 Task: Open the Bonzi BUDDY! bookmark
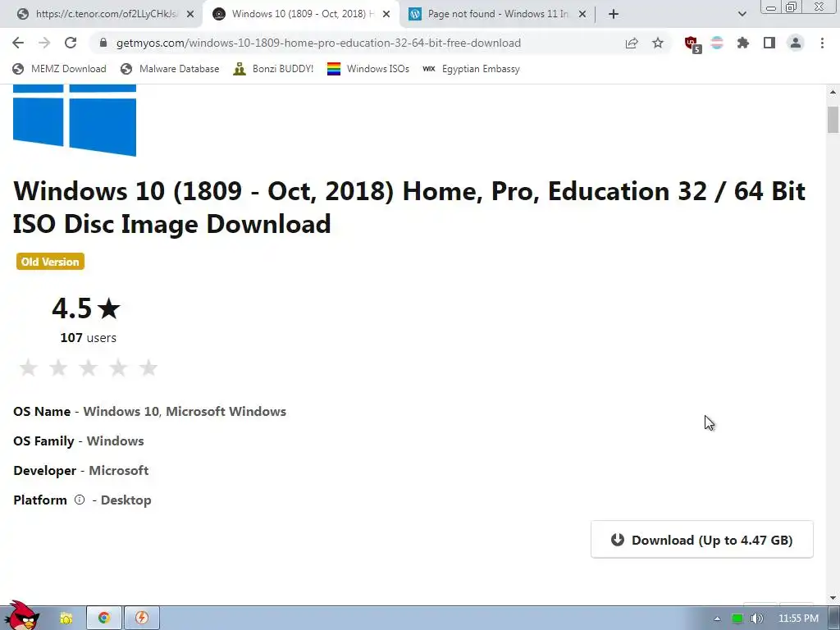(x=274, y=69)
